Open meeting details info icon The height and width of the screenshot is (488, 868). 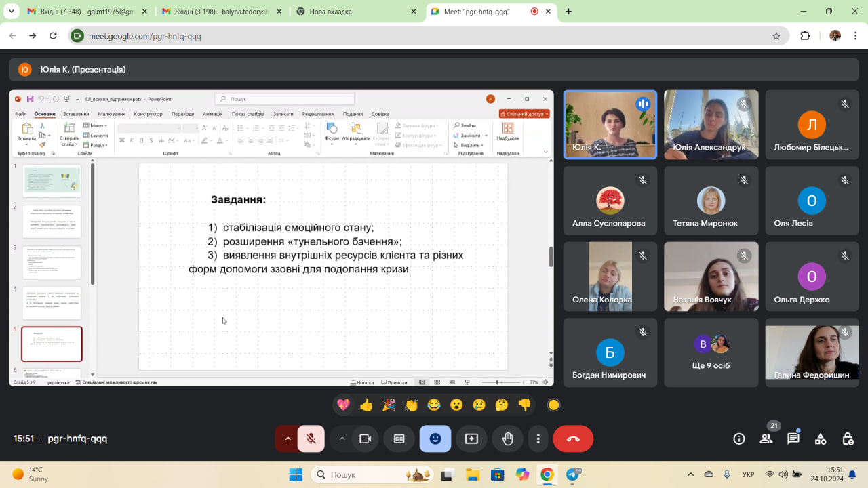[x=739, y=439]
